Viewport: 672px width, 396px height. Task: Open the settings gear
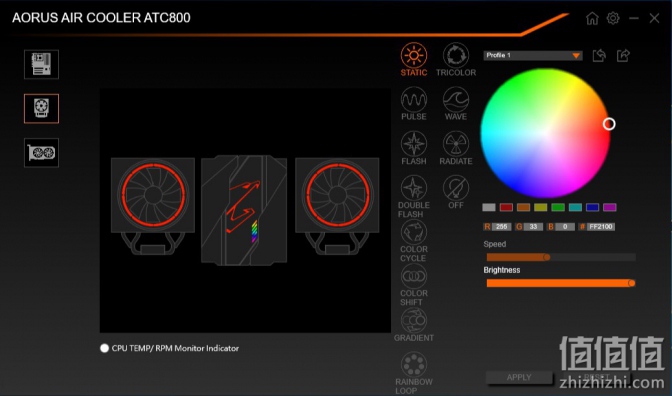tap(613, 18)
